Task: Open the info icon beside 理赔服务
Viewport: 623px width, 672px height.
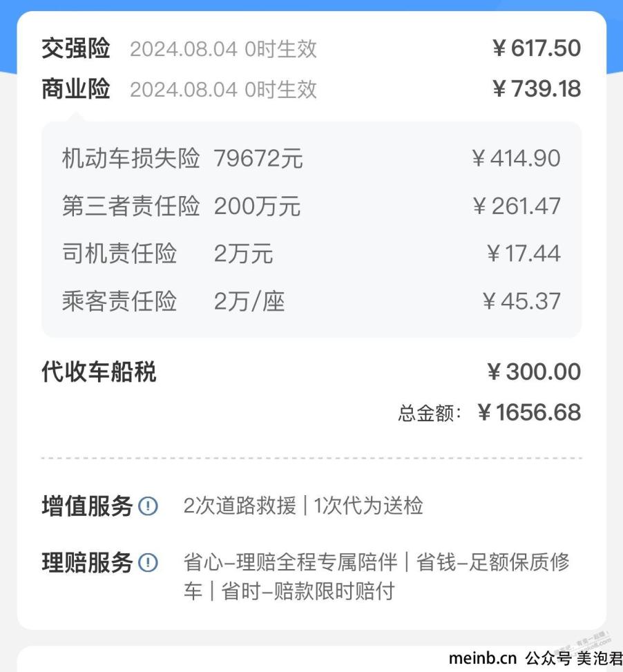Action: pos(148,562)
